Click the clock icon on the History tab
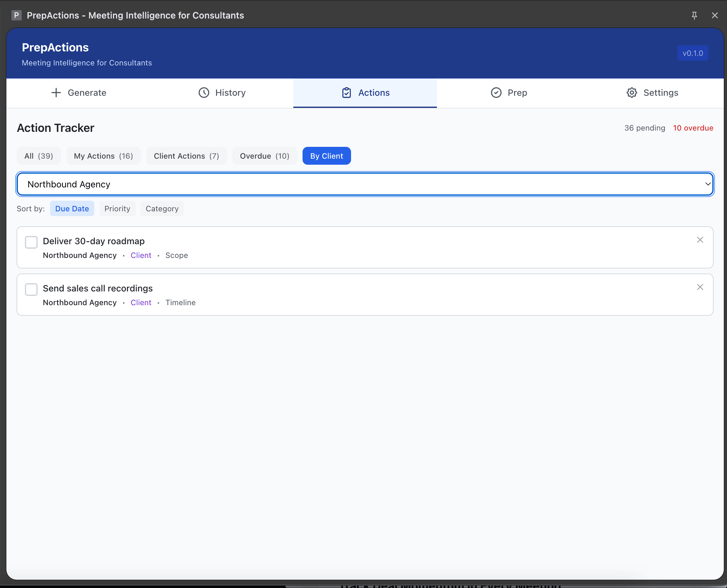This screenshot has height=588, width=727. pos(204,93)
